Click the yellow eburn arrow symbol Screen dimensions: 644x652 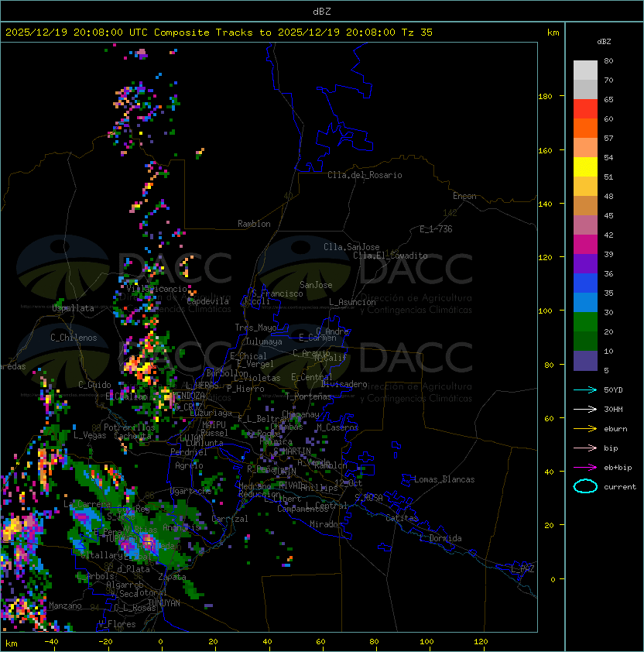point(585,429)
